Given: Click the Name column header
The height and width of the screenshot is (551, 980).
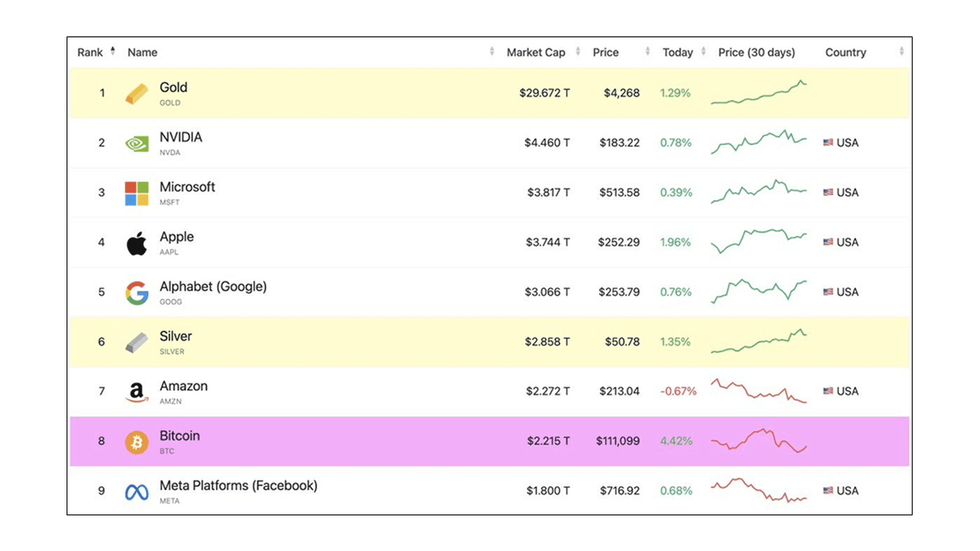Looking at the screenshot, I should tap(142, 53).
